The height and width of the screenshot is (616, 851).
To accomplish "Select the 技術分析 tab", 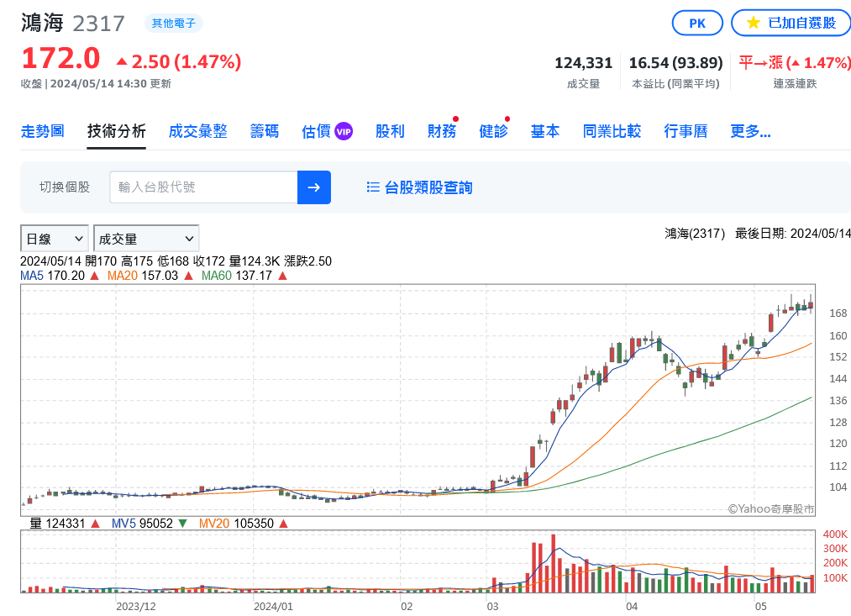I will [x=116, y=131].
